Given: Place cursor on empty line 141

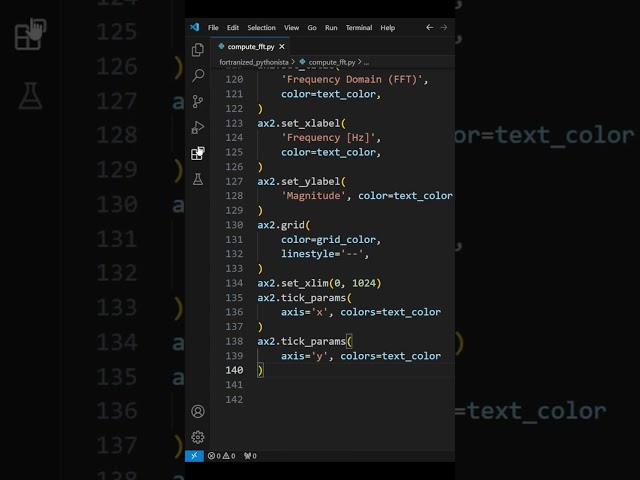Looking at the screenshot, I should [355, 385].
